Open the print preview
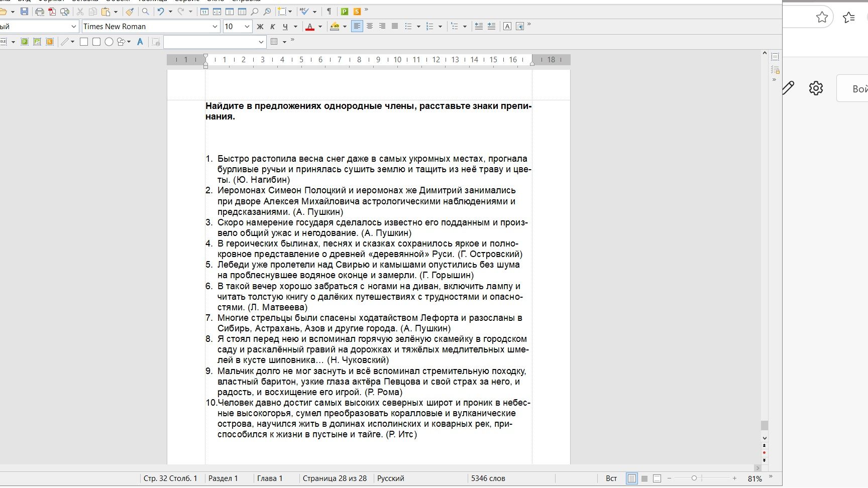The height and width of the screenshot is (488, 868). (65, 12)
